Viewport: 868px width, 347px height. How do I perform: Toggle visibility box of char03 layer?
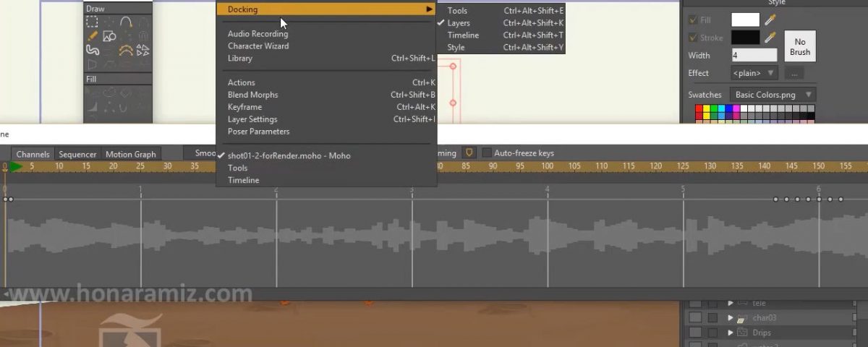[x=695, y=318]
